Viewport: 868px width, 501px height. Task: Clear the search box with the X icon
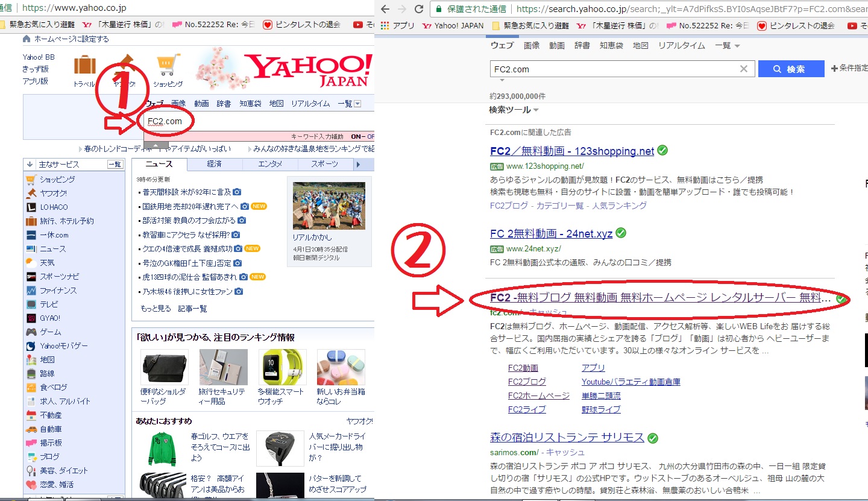744,69
